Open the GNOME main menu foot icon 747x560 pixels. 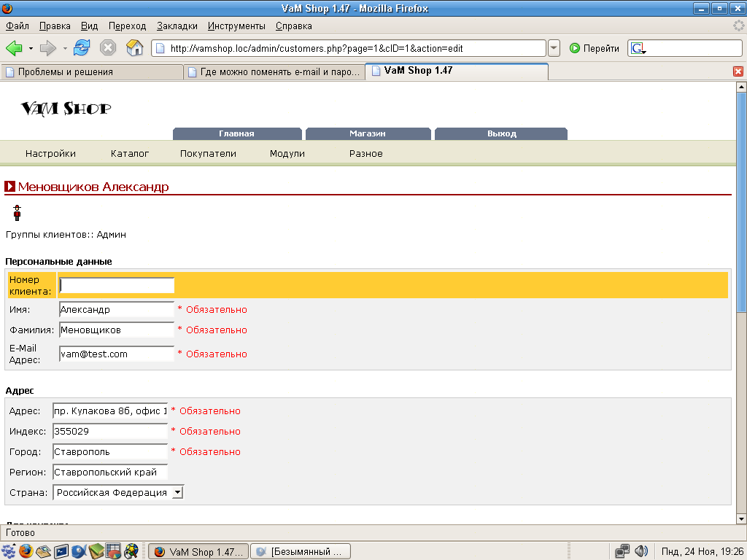click(x=9, y=551)
